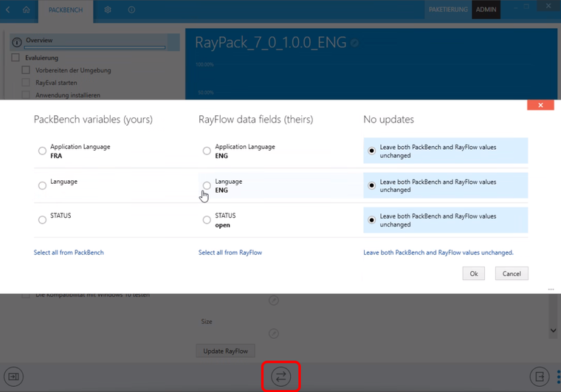
Task: Close the sync dialog with red X
Action: 540,105
